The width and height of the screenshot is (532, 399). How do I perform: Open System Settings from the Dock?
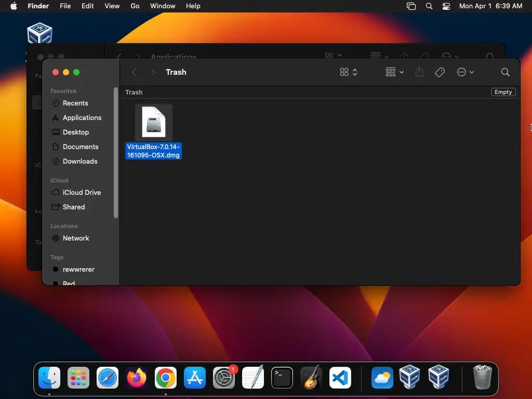(224, 378)
